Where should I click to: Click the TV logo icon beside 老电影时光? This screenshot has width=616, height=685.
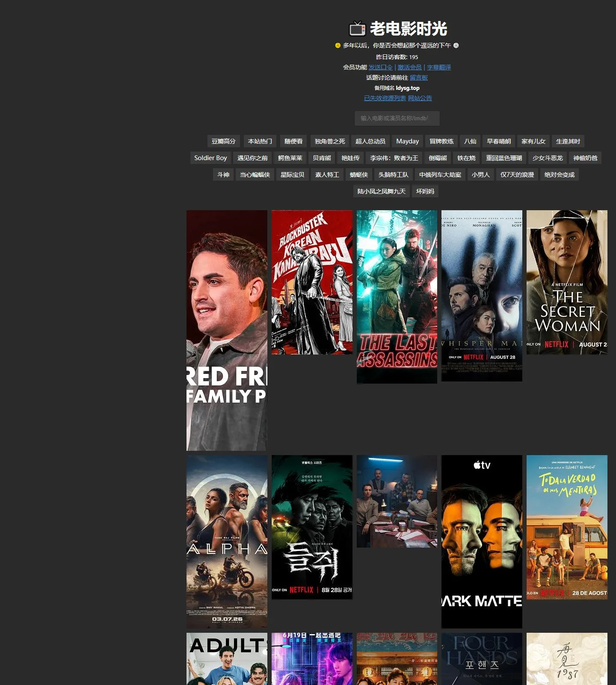(357, 29)
